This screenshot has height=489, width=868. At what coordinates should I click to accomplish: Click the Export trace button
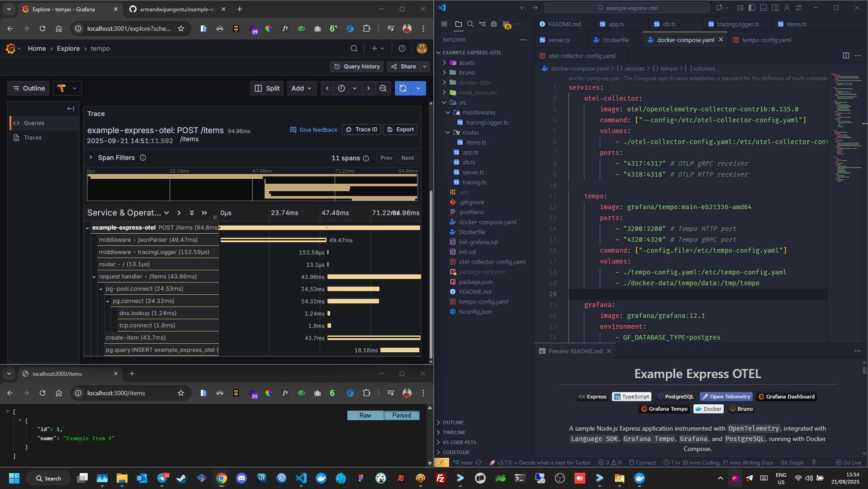[400, 129]
